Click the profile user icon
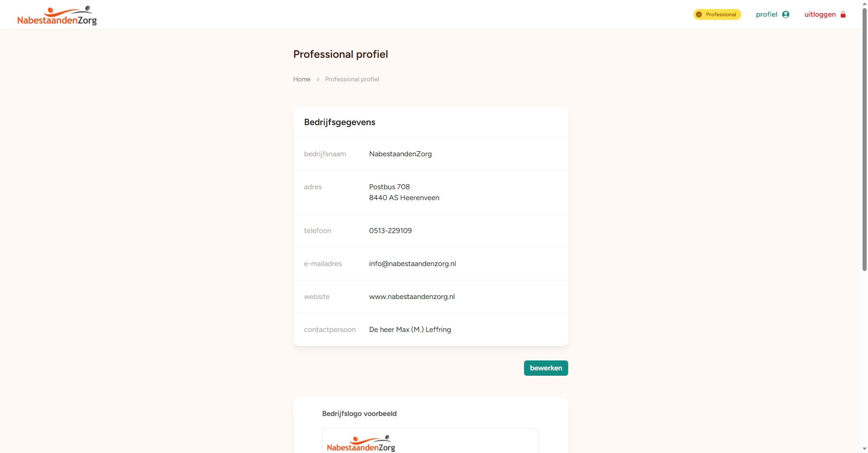Viewport: 868px width, 453px height. coord(786,14)
